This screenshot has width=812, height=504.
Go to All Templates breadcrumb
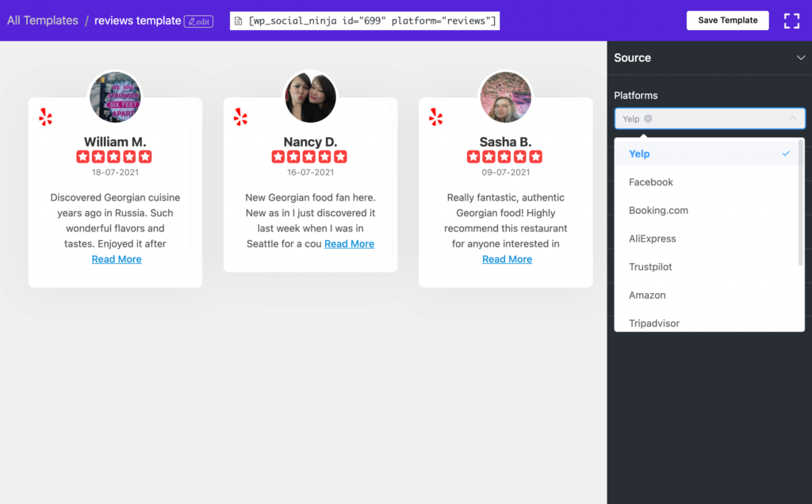click(43, 21)
